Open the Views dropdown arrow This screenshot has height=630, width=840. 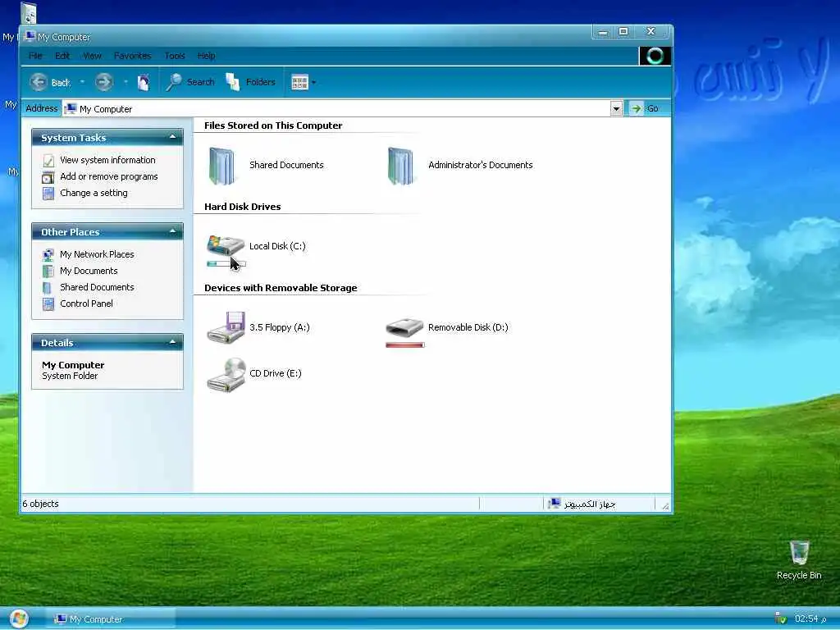(314, 83)
